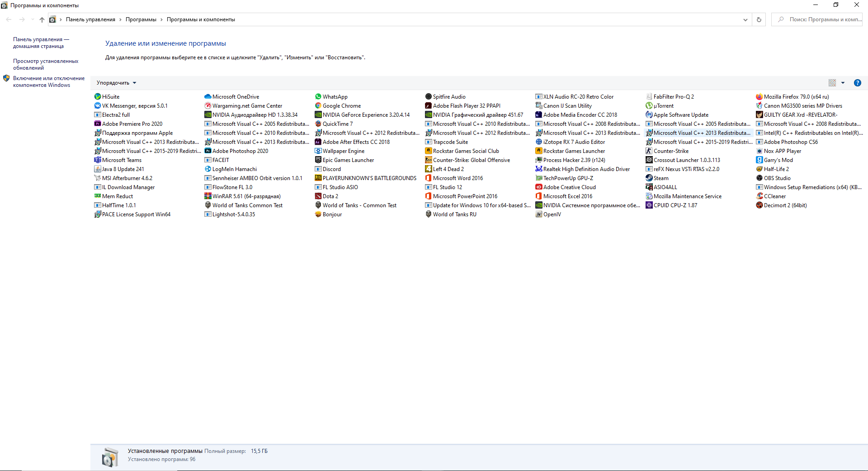Click the Dota 2 icon

(x=318, y=196)
